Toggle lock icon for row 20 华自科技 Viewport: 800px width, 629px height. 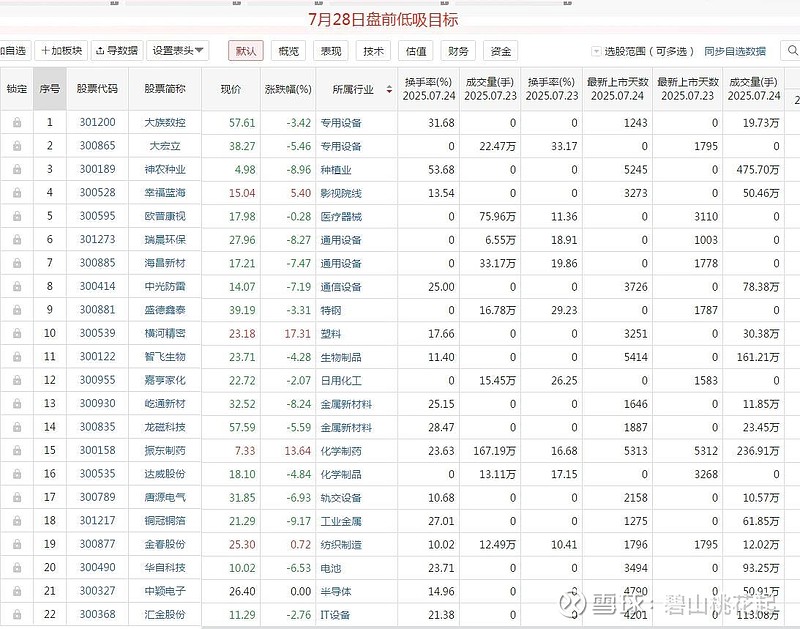coord(17,568)
